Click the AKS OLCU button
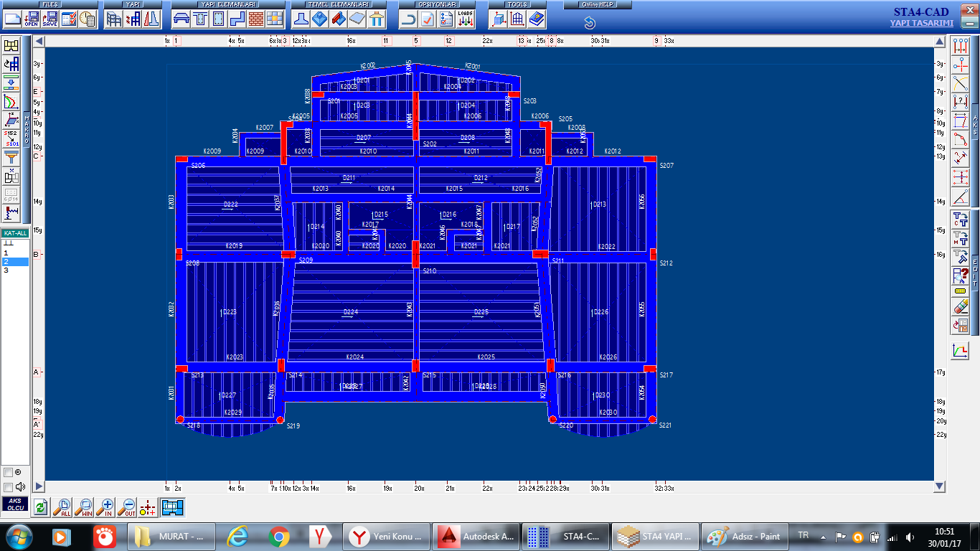The height and width of the screenshot is (551, 980). click(x=15, y=504)
